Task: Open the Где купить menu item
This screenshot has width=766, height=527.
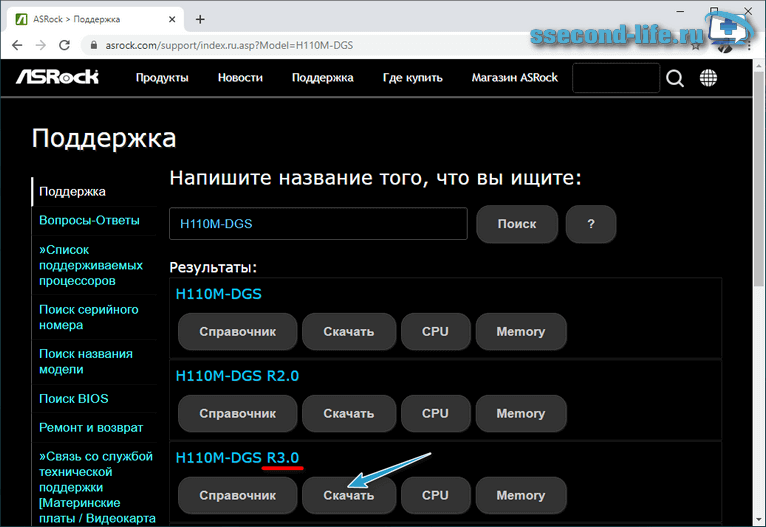Action: coord(412,78)
